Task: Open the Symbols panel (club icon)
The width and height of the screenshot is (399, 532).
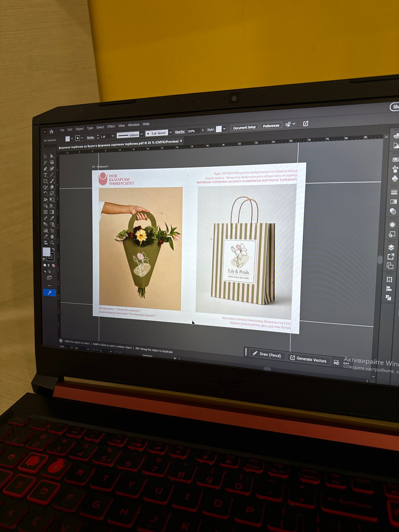Action: point(395,179)
